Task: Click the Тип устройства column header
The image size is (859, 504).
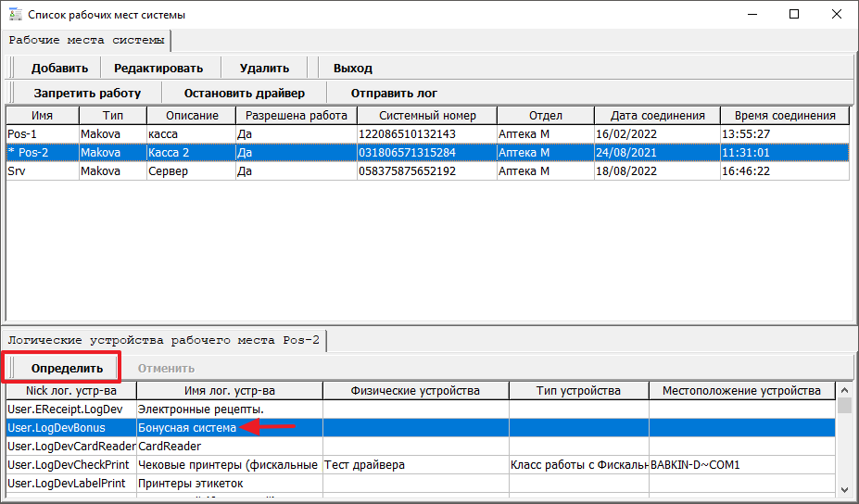Action: tap(578, 390)
